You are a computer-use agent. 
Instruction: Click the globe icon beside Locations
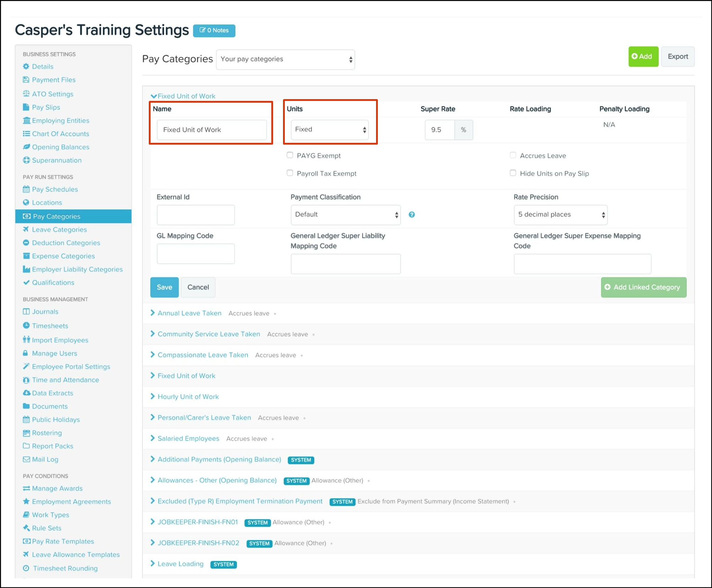click(x=26, y=203)
